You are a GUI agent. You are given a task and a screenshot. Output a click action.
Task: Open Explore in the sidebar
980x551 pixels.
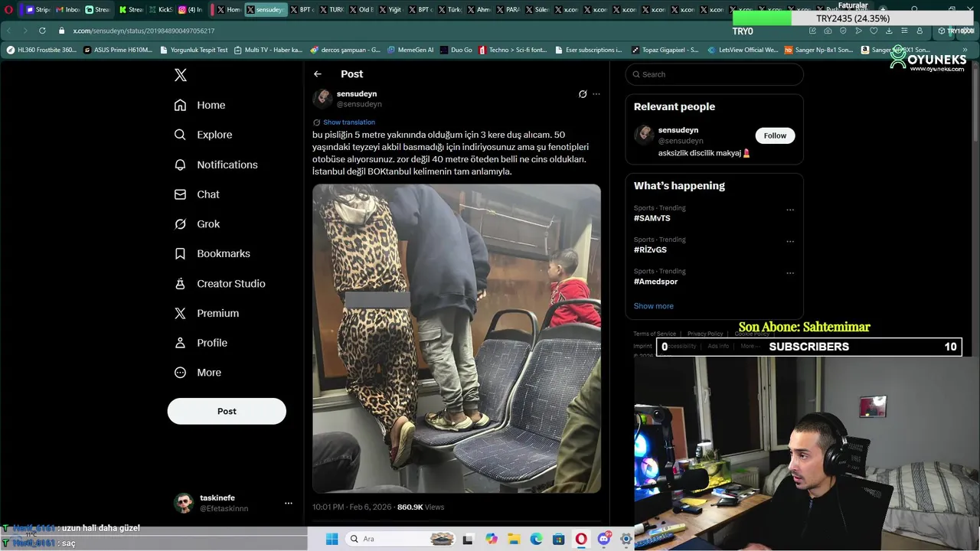pos(203,135)
